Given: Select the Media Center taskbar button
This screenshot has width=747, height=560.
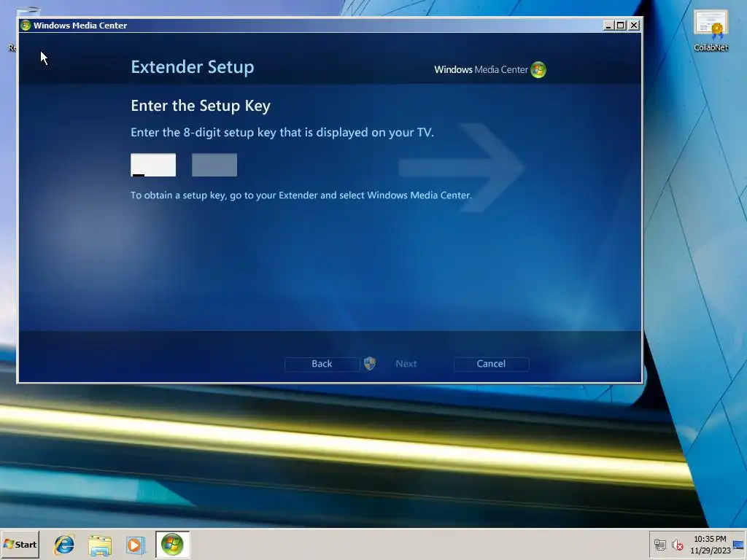Looking at the screenshot, I should tap(172, 544).
